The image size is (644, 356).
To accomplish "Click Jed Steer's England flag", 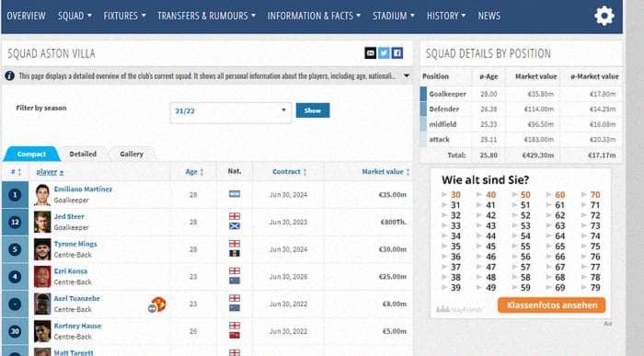I will [x=235, y=216].
